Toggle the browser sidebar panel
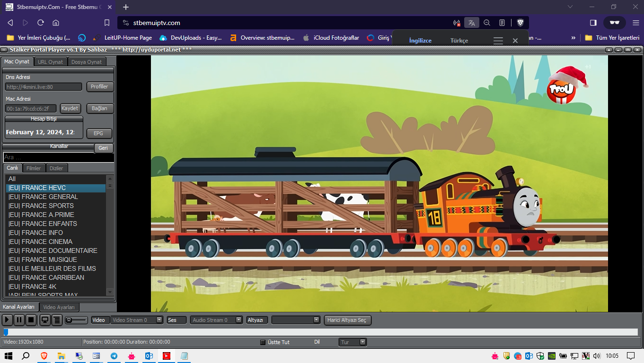This screenshot has width=644, height=363. pyautogui.click(x=593, y=23)
